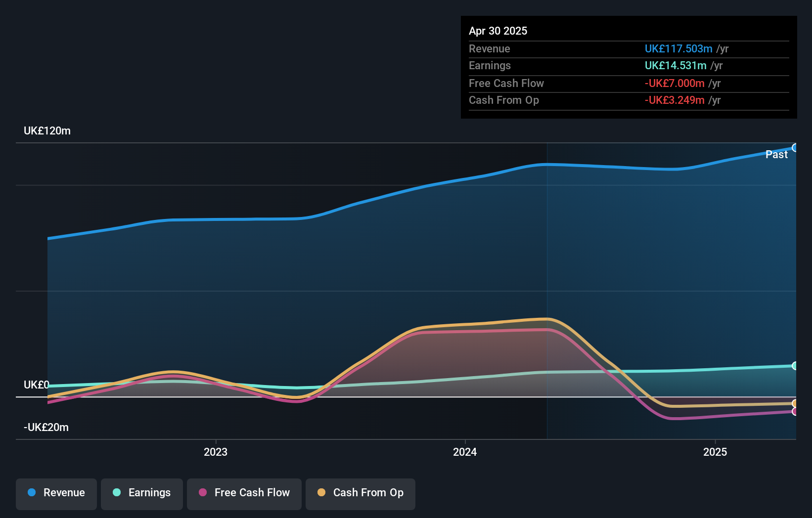Select the Revenue endpoint marker on the chart
812x518 pixels.
tap(795, 147)
